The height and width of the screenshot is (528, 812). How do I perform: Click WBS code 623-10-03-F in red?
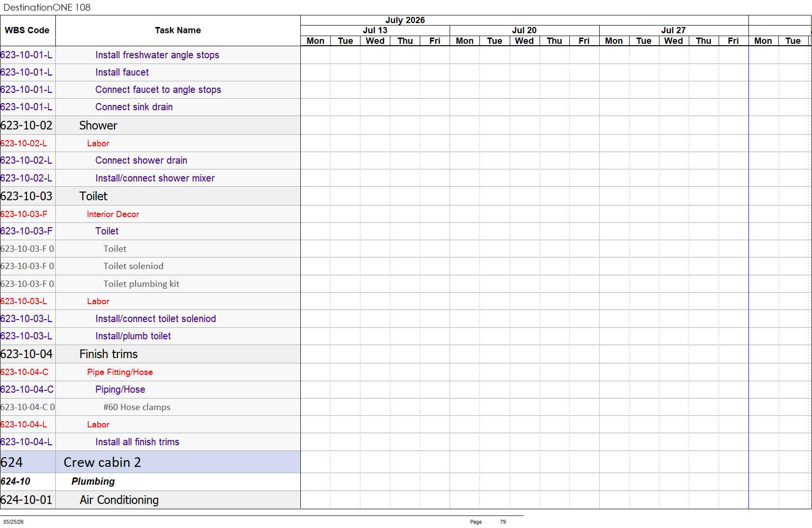(24, 214)
